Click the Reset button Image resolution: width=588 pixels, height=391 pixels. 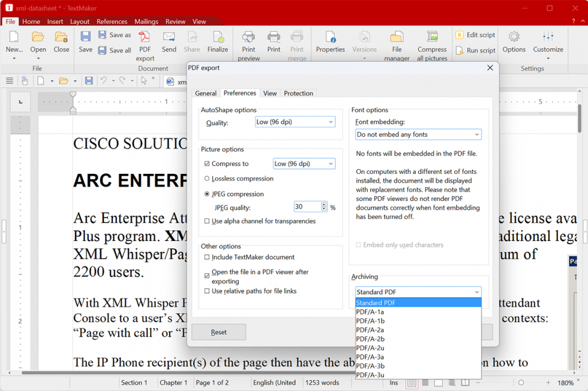218,332
